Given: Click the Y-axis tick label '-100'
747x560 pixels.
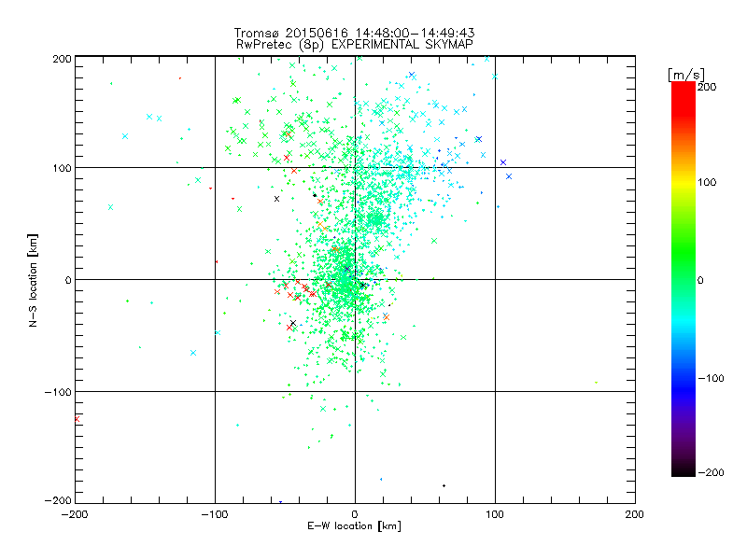Looking at the screenshot, I should tap(58, 392).
